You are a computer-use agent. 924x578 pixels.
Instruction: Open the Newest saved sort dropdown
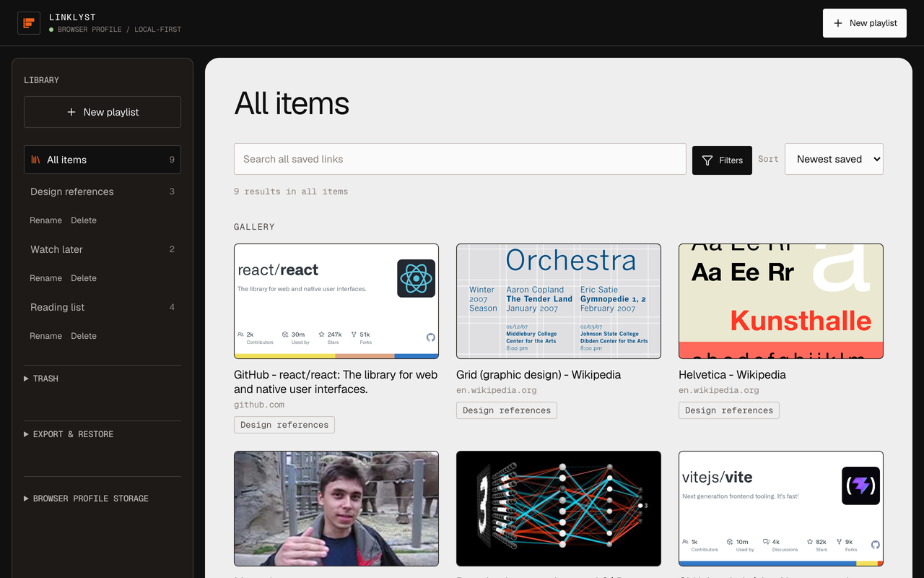[x=834, y=159]
